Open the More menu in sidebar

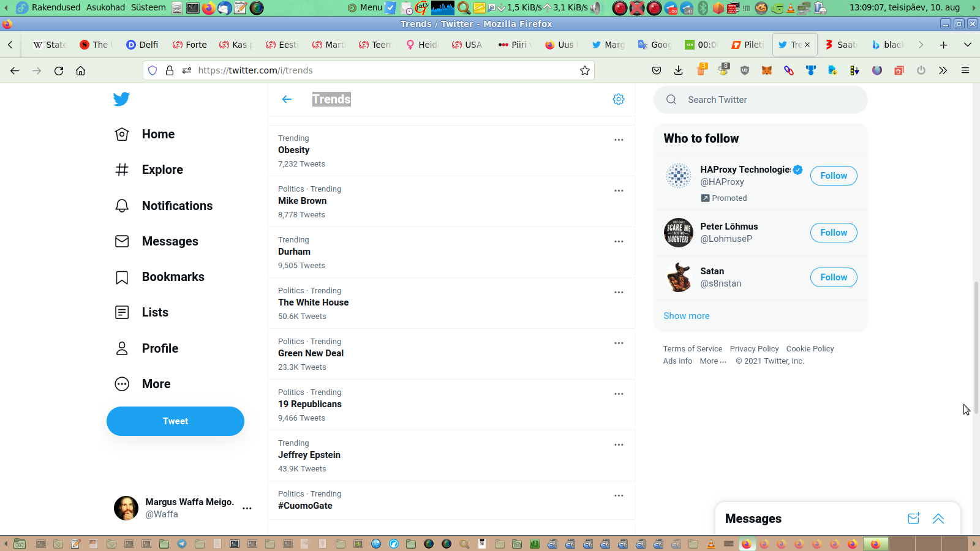point(143,384)
